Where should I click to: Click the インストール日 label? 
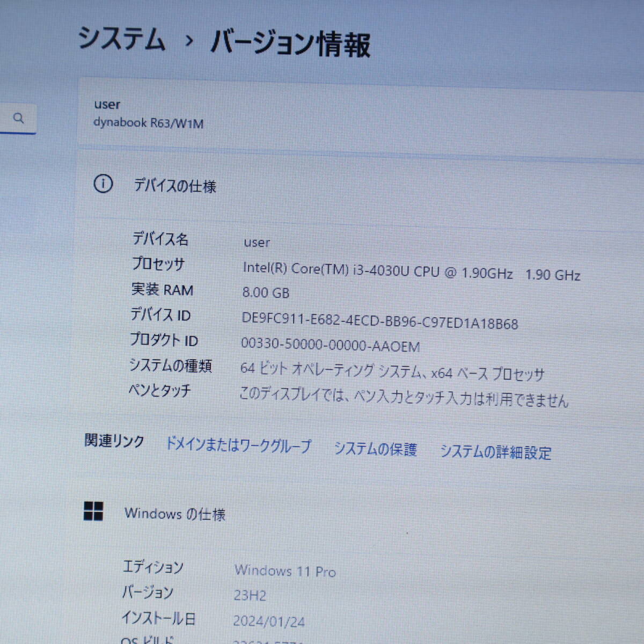click(x=158, y=618)
